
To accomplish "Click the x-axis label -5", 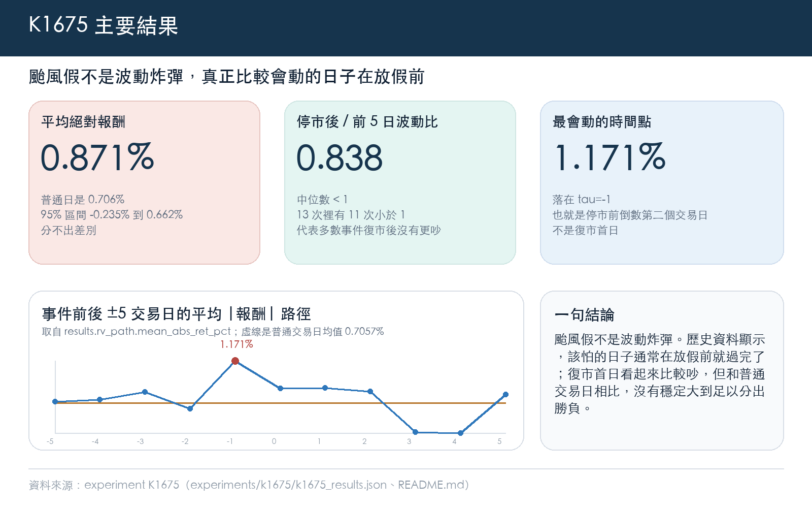I will coord(50,441).
